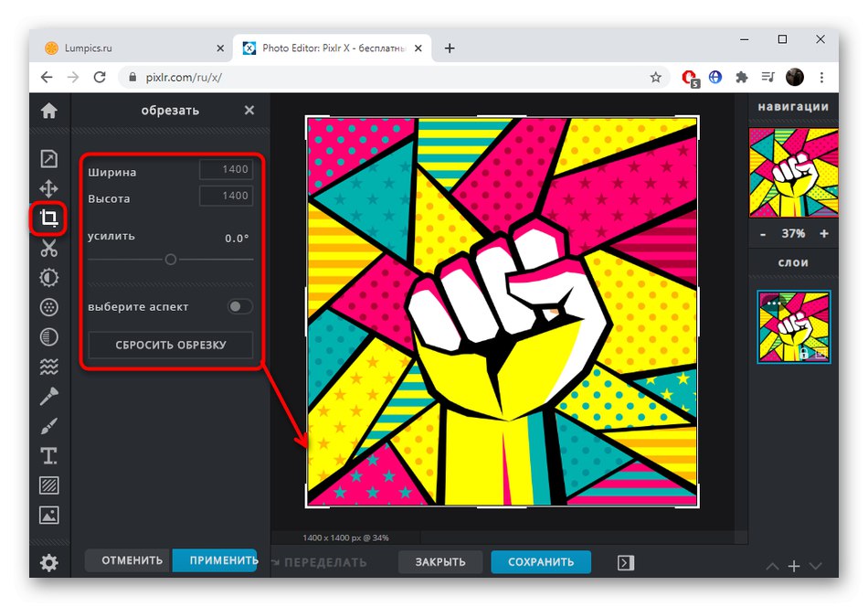Select the Retouch tool
868x607 pixels.
(48, 396)
